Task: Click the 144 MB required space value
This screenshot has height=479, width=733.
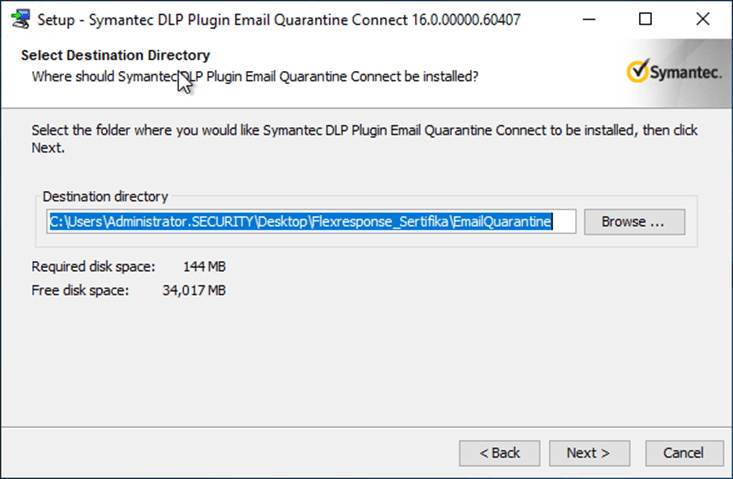Action: [205, 267]
